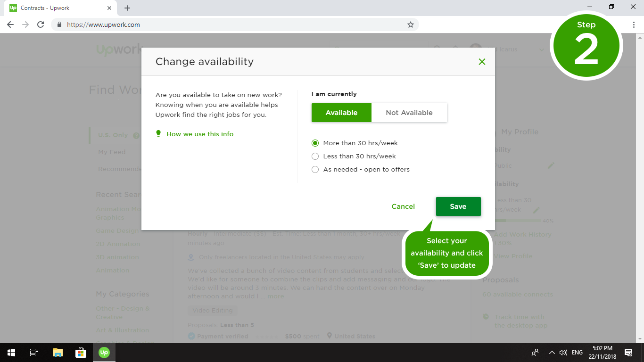This screenshot has height=362, width=644.
Task: Open the View Profile link
Action: pyautogui.click(x=513, y=256)
